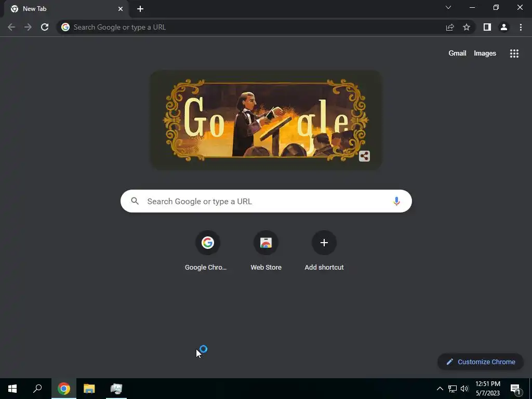Open notification center
Image resolution: width=532 pixels, height=399 pixels.
point(515,389)
